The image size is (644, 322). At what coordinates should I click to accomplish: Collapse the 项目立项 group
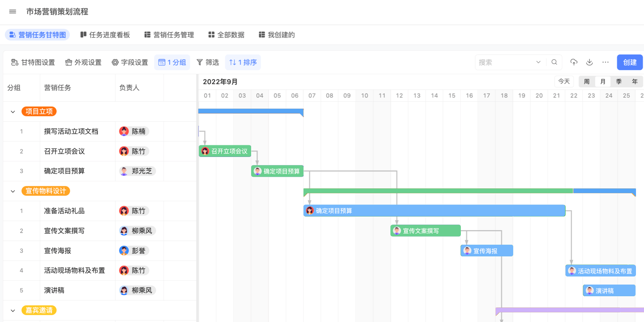(13, 112)
